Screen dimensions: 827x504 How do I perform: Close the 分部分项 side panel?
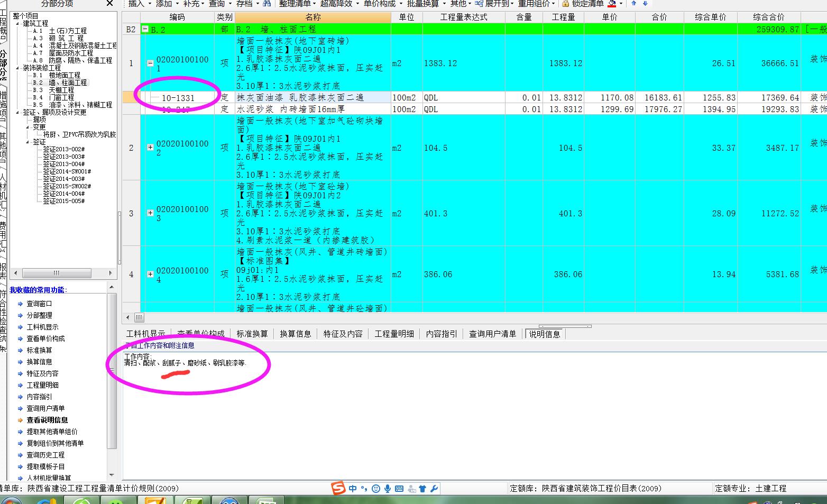point(109,3)
